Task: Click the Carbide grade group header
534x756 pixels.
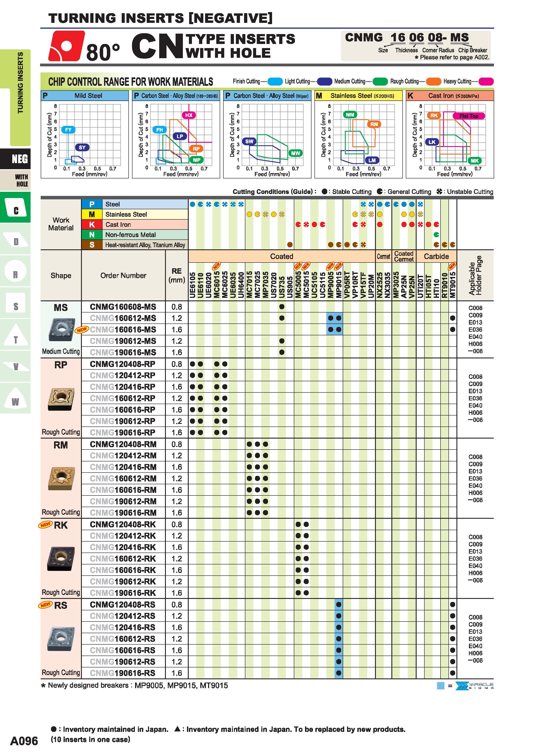Action: point(436,256)
